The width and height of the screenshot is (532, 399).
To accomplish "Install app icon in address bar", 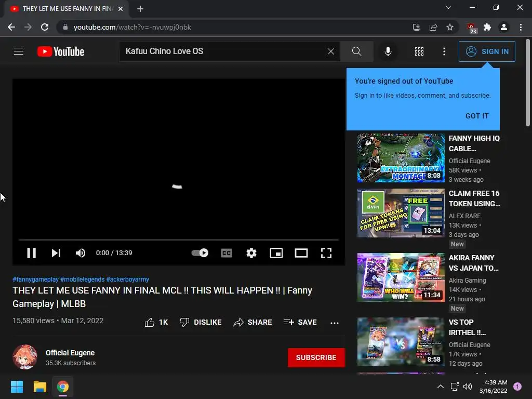I will pos(416,27).
